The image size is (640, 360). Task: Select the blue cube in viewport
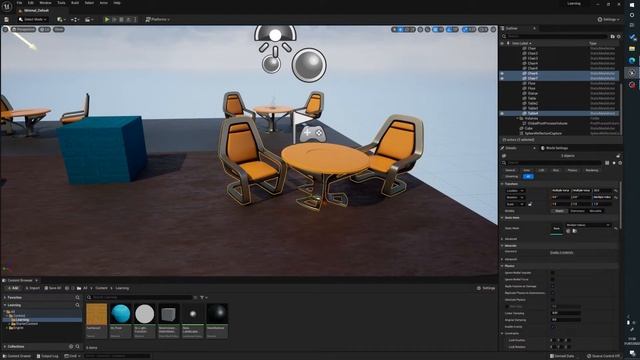click(102, 149)
